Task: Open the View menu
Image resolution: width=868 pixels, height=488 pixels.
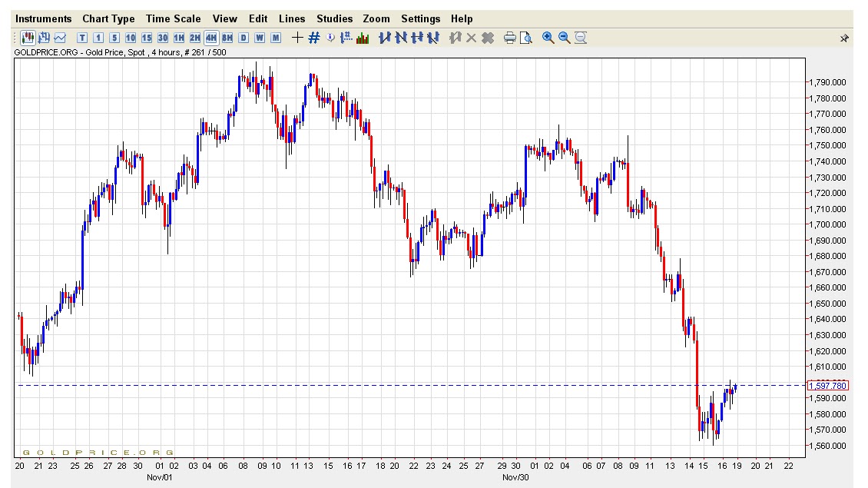Action: (x=225, y=19)
